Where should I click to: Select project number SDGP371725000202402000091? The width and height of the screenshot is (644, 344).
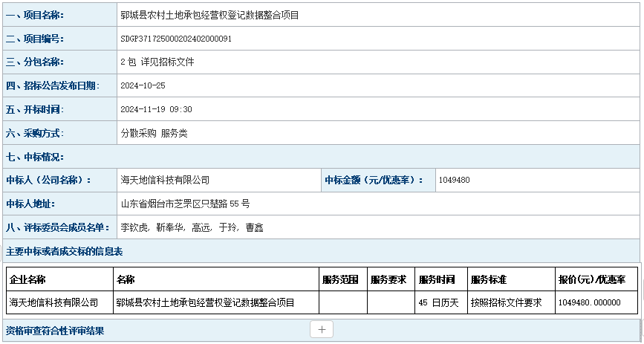tap(176, 39)
